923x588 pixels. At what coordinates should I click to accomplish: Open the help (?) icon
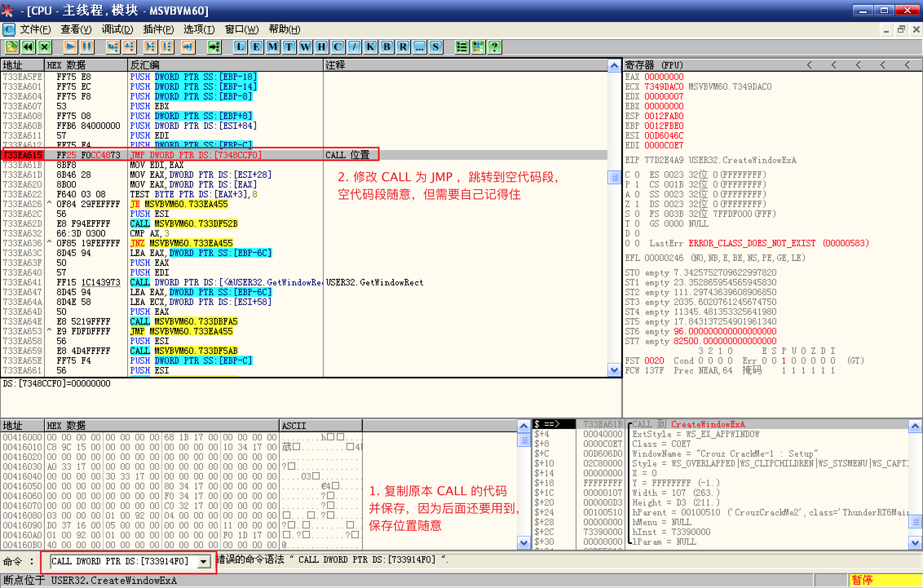click(494, 47)
